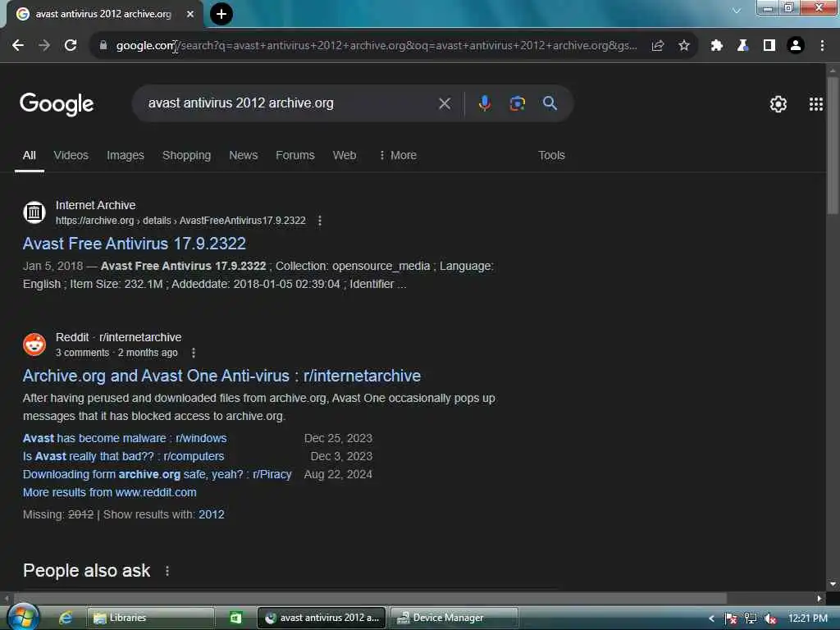Open Avast Free Antivirus 17.9.2322 result

(135, 244)
